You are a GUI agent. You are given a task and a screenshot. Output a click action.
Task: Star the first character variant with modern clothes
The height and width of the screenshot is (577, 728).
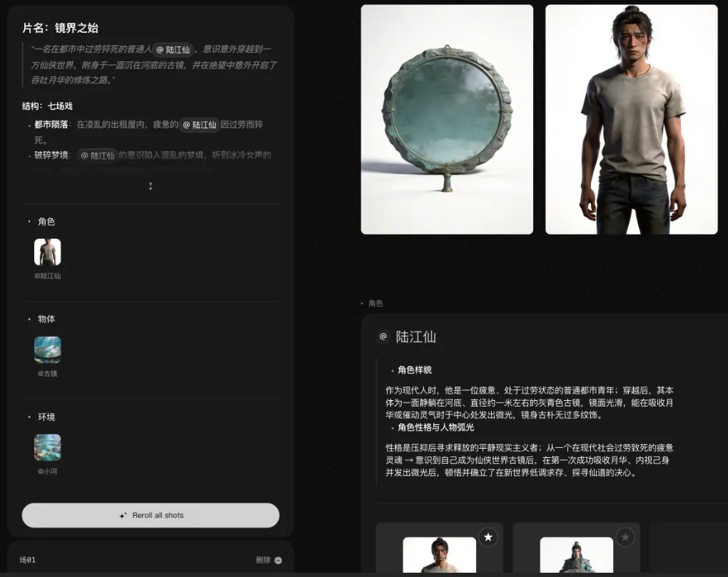[488, 537]
